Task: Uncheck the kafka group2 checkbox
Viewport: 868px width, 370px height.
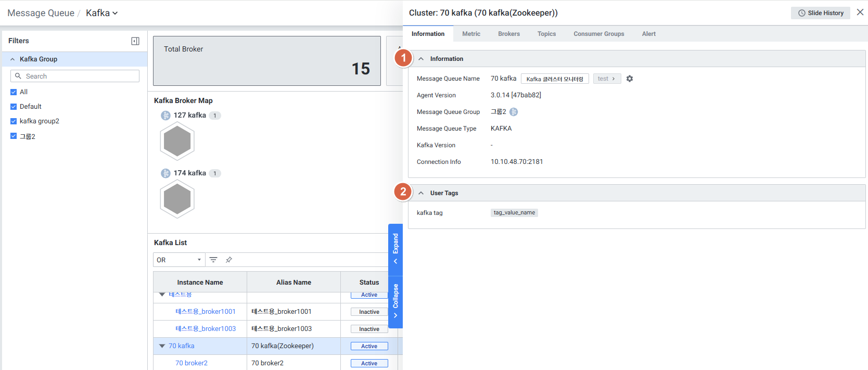Action: pyautogui.click(x=14, y=121)
